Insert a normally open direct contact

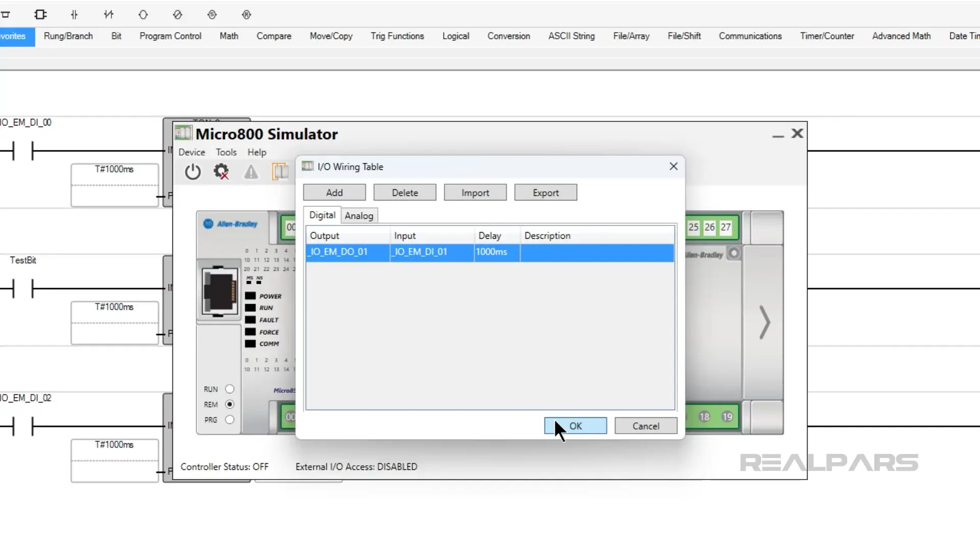click(x=75, y=15)
